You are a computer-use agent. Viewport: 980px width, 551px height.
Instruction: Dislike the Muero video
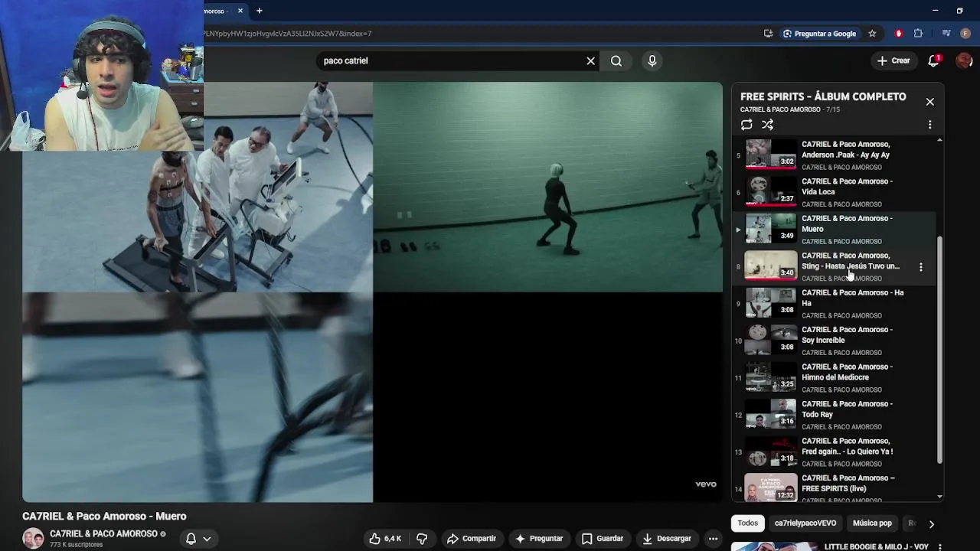tap(422, 539)
